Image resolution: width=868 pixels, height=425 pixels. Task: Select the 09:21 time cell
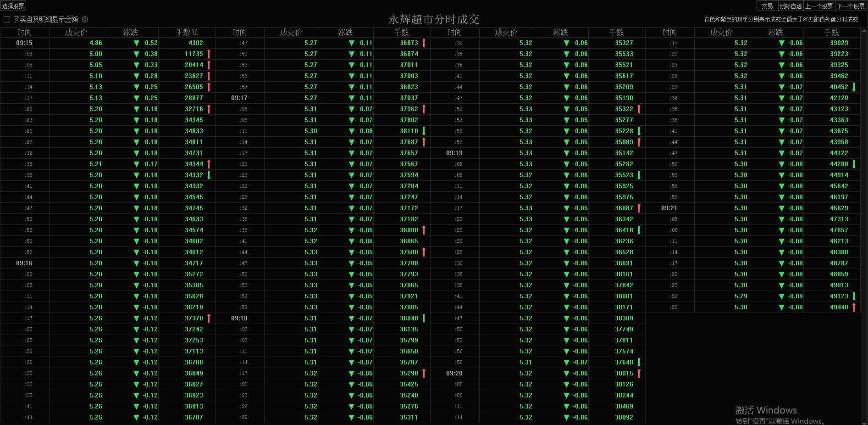click(x=669, y=208)
